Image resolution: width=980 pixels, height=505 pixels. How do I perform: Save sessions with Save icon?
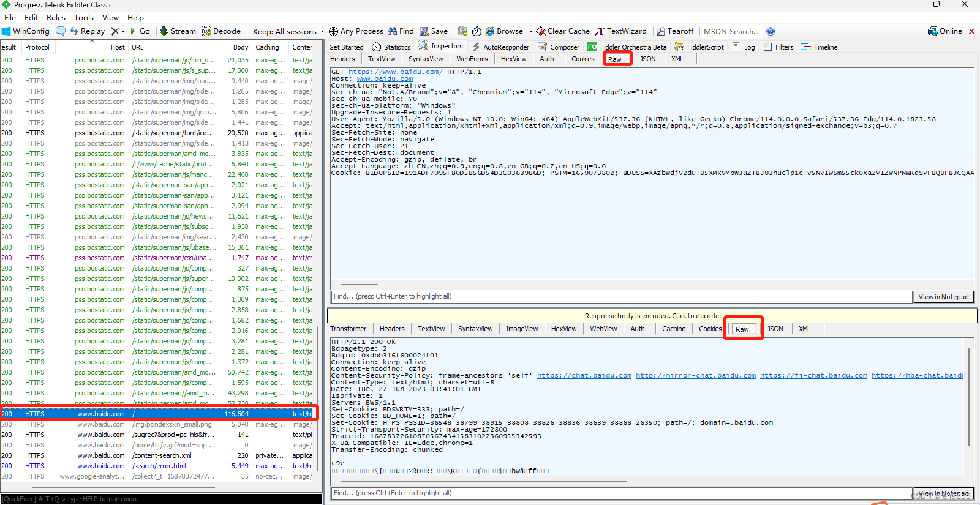(424, 31)
